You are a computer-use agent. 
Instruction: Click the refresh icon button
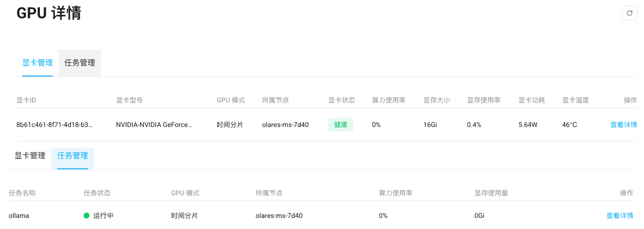(x=630, y=13)
